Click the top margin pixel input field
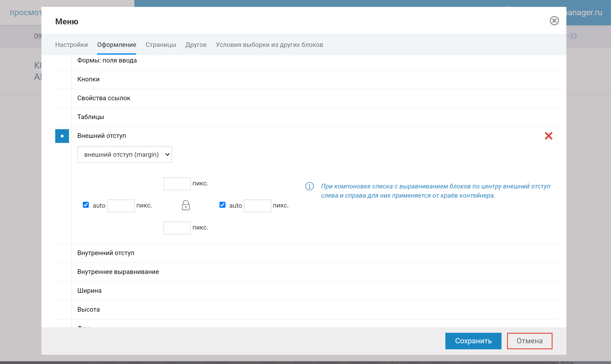The height and width of the screenshot is (364, 611). pos(177,184)
